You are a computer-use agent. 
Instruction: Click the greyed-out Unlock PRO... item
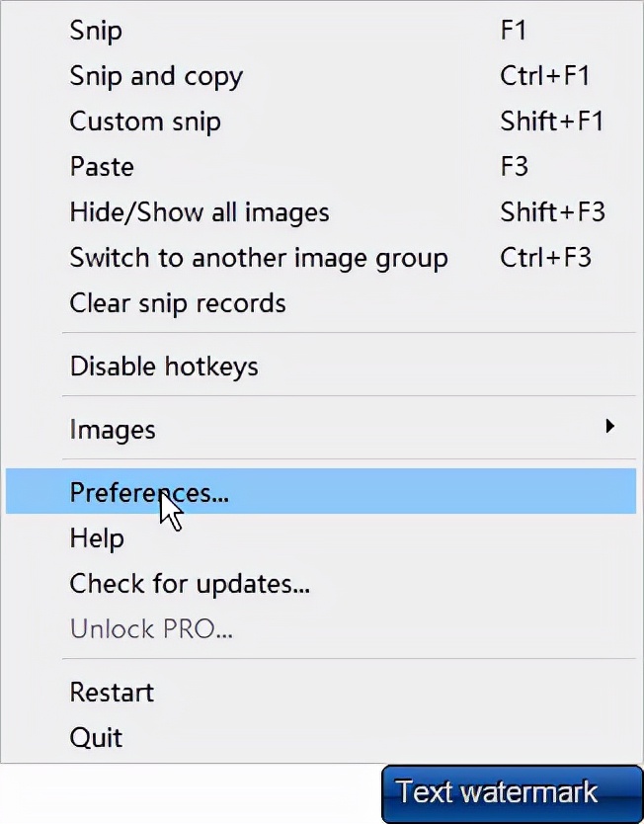pos(151,629)
